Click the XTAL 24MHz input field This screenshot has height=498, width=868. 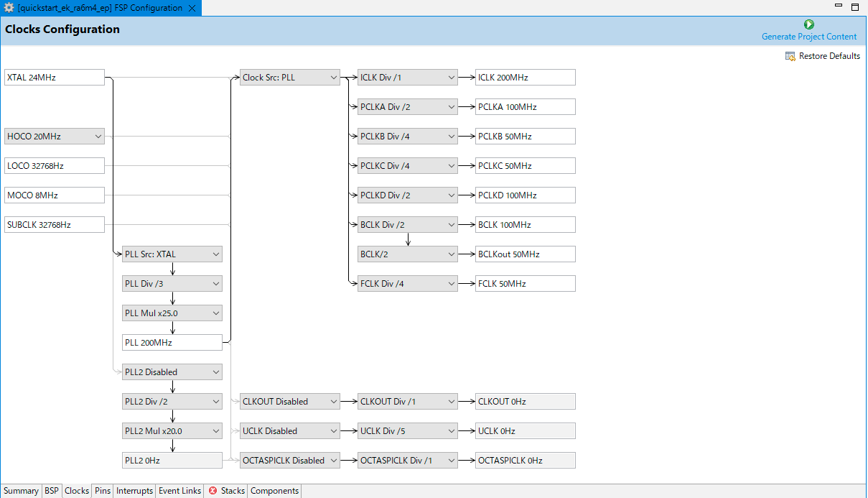(x=55, y=78)
